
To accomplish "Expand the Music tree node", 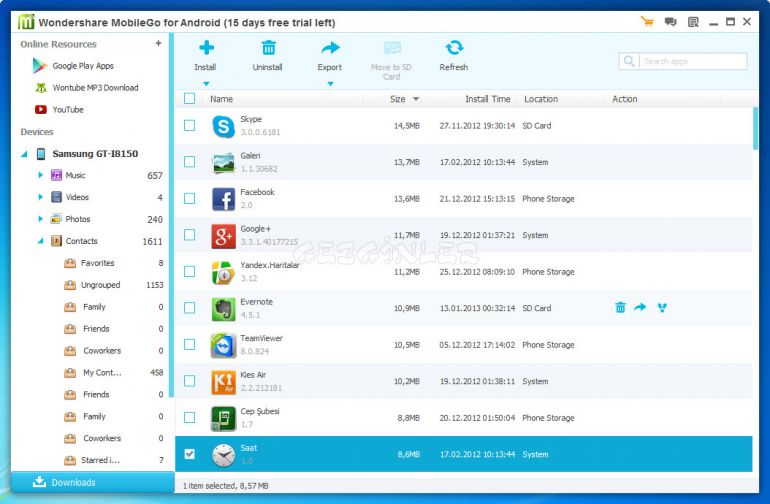I will coord(41,175).
